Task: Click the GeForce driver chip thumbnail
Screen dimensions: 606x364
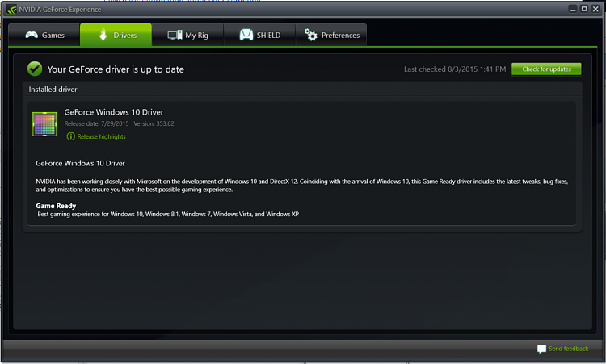Action: pyautogui.click(x=44, y=124)
